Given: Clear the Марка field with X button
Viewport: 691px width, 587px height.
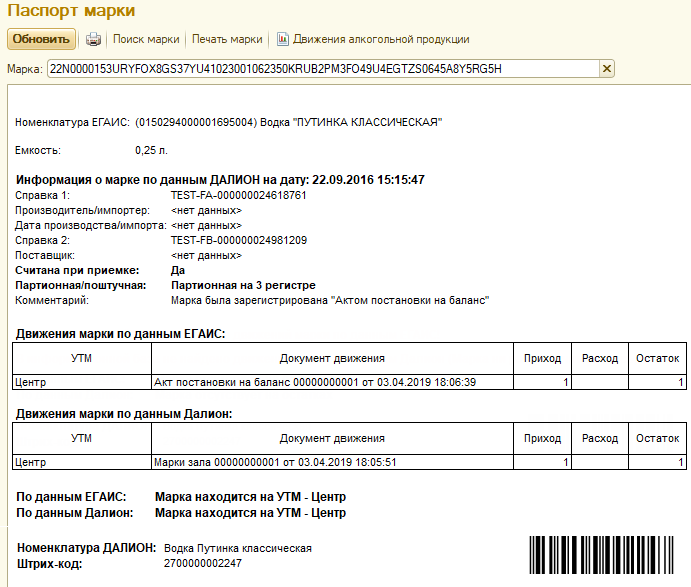Looking at the screenshot, I should 607,69.
